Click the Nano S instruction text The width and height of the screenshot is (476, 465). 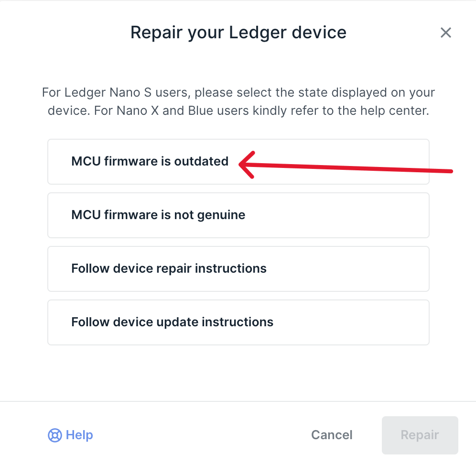[238, 101]
